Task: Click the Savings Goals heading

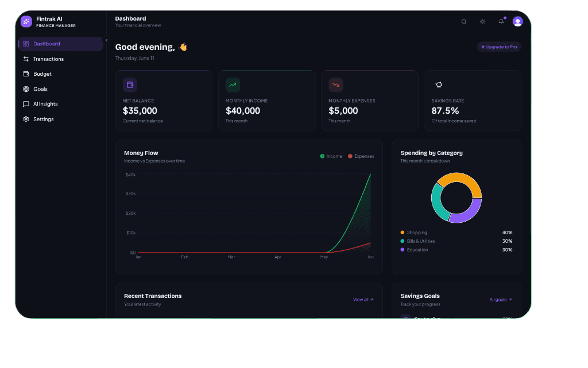Action: click(x=420, y=296)
